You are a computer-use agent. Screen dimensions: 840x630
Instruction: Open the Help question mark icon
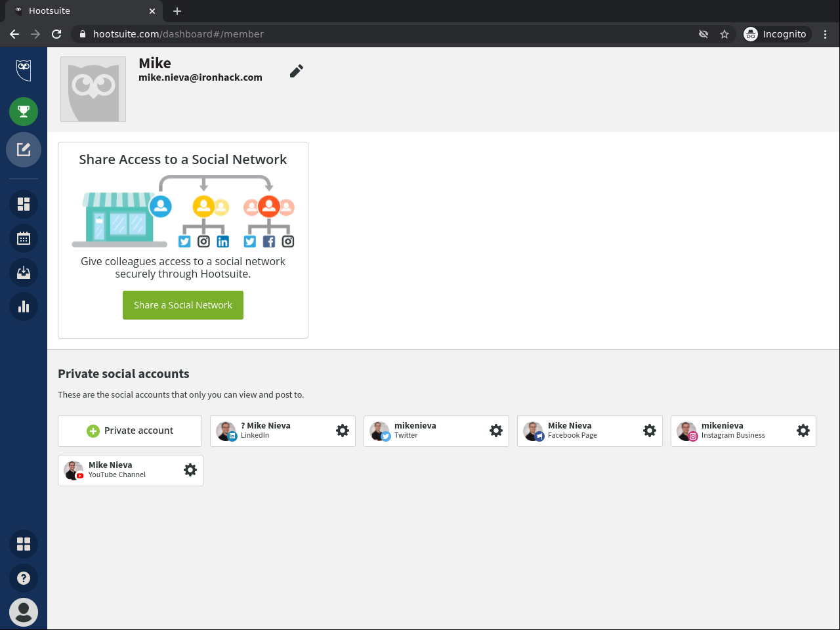click(x=24, y=578)
